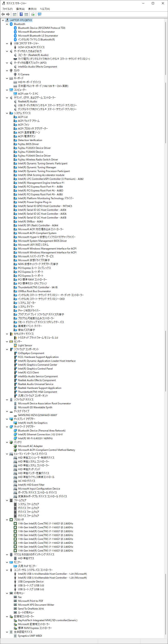Click icon of Microsoft Bluetooth LE Enumerator
This screenshot has width=168, height=644.
[15, 36]
